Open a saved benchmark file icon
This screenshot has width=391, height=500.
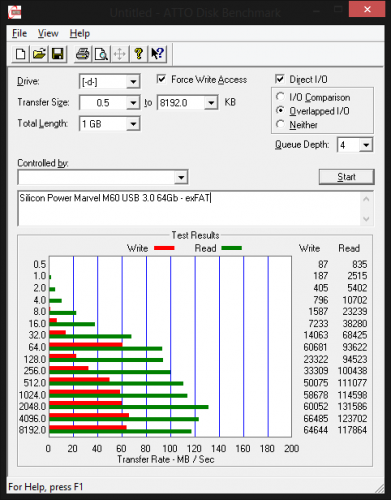(39, 54)
